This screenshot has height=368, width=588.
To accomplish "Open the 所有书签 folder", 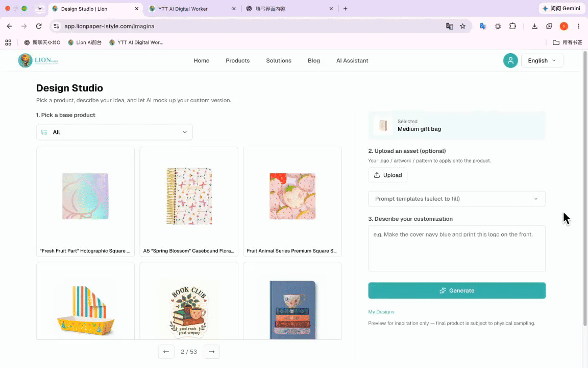I will pos(568,42).
